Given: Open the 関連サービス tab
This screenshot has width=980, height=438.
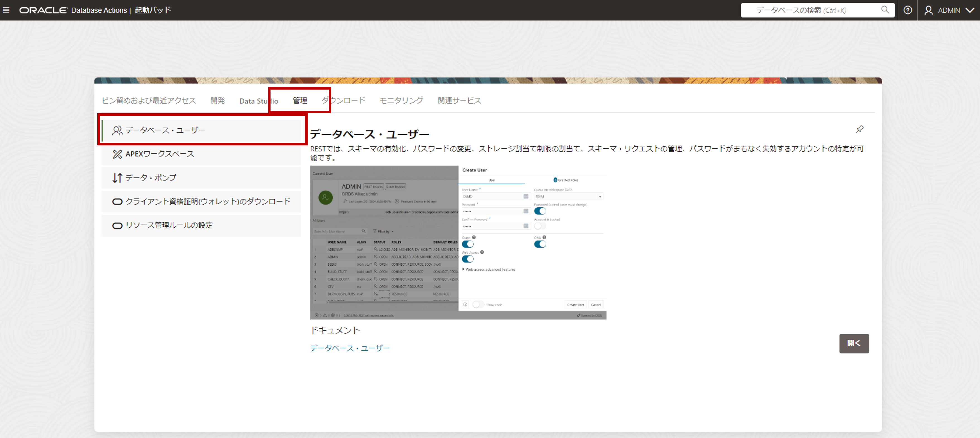Looking at the screenshot, I should [x=459, y=100].
